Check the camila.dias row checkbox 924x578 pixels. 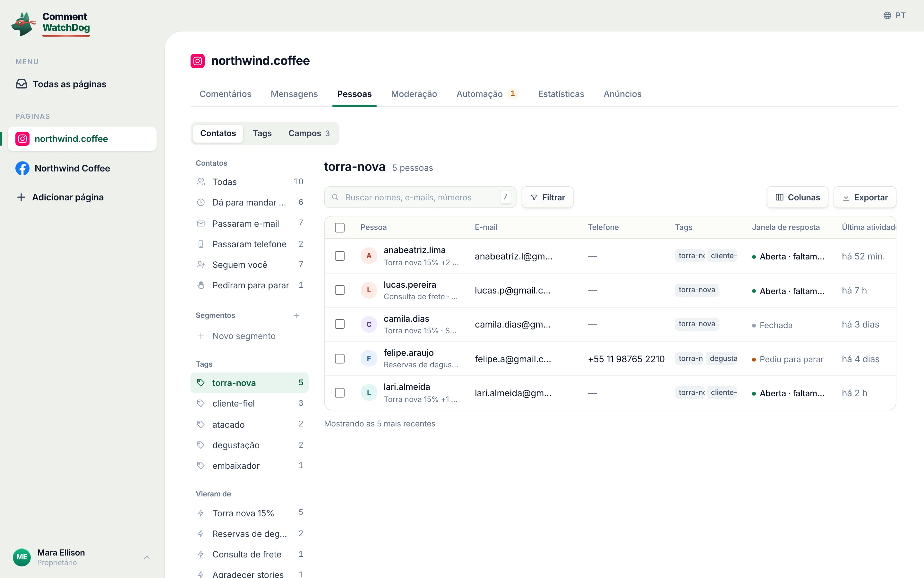click(x=339, y=324)
